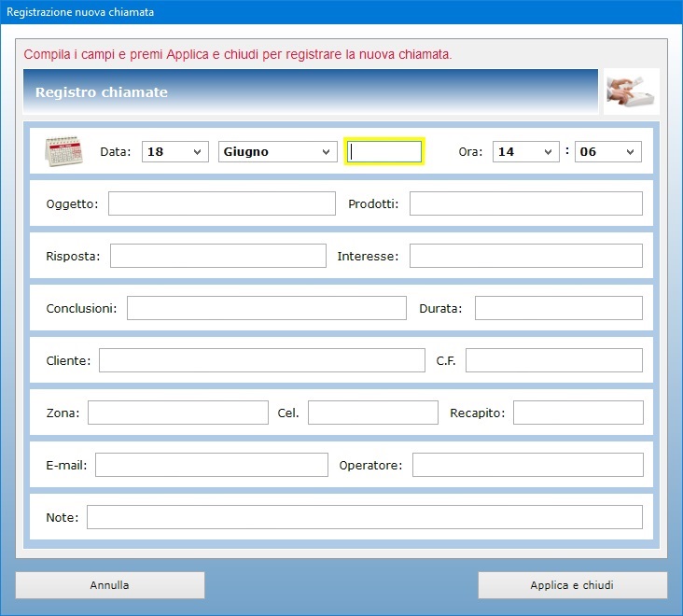Screen dimensions: 683x616
Task: Open the month dropdown showing Giugno
Action: tap(277, 151)
